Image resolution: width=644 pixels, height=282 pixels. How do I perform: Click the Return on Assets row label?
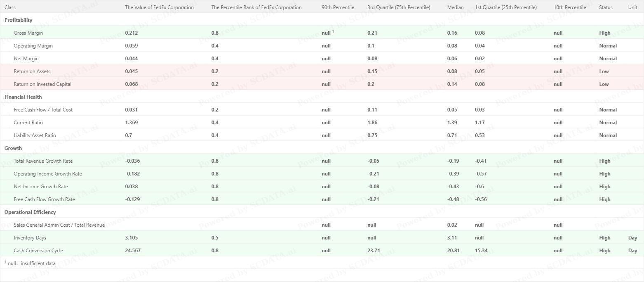[32, 71]
